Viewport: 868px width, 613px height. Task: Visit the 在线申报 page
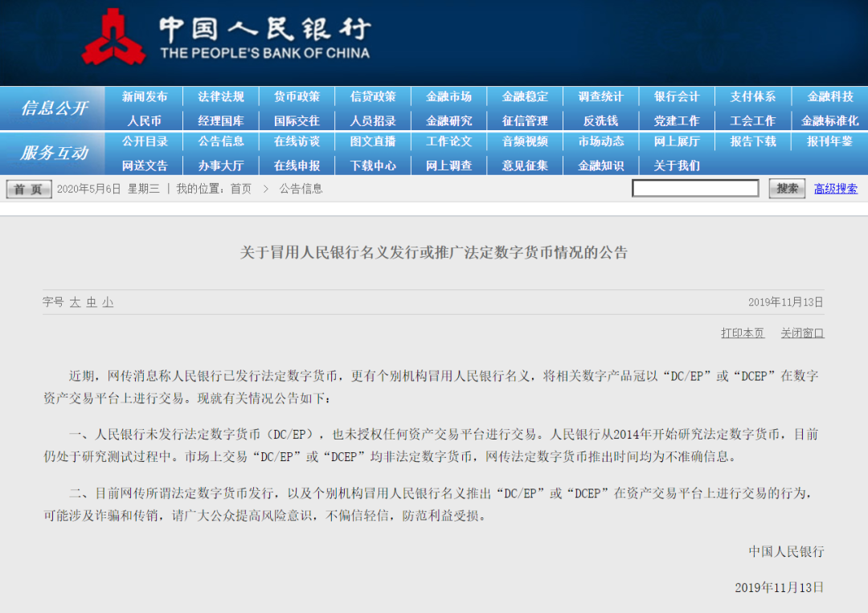(x=297, y=166)
